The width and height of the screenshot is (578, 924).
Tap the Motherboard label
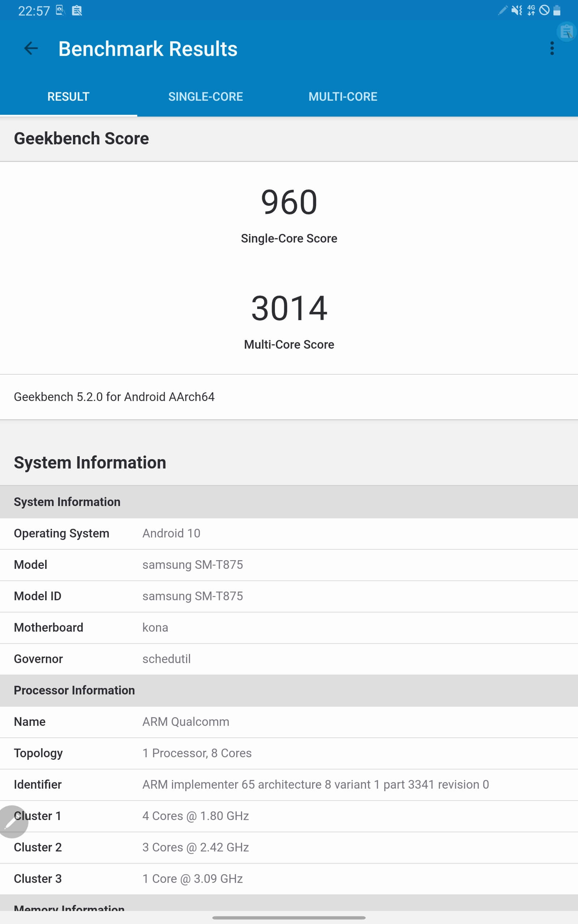[48, 627]
